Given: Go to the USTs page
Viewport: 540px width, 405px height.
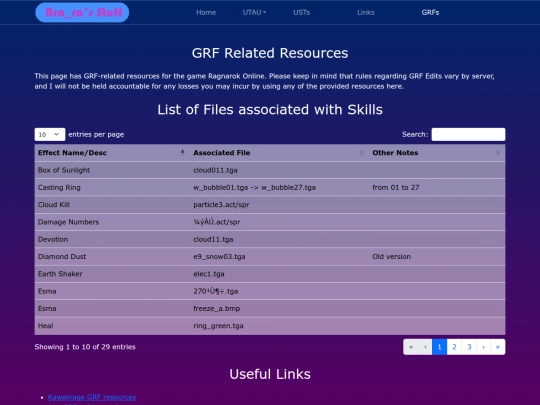Looking at the screenshot, I should (302, 12).
